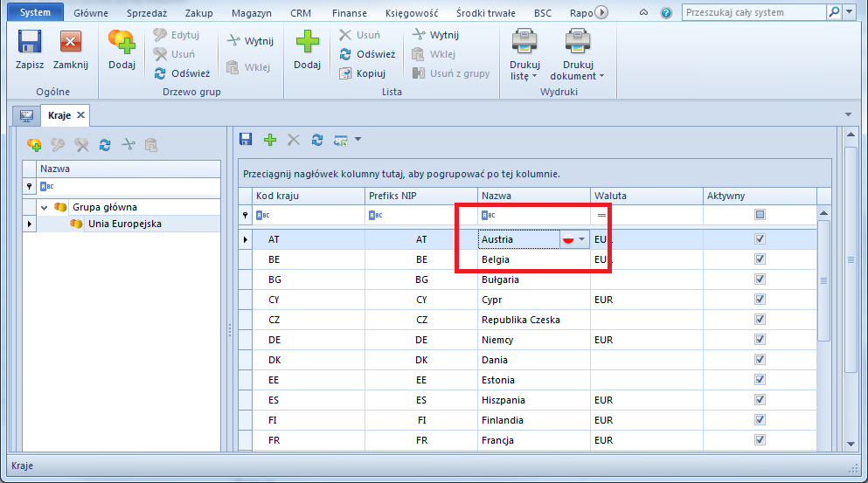Click green plus icon in list toolbar
Viewport: 868px width, 483px height.
(269, 140)
